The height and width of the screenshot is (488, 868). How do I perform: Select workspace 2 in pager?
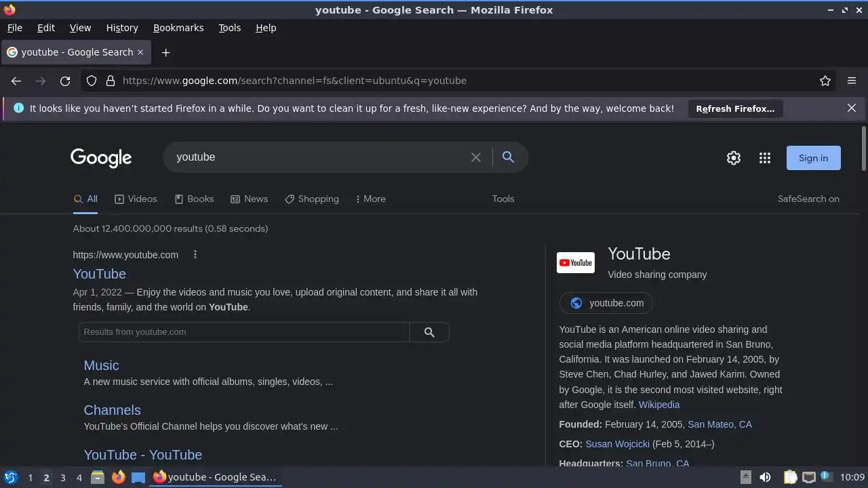pyautogui.click(x=46, y=478)
